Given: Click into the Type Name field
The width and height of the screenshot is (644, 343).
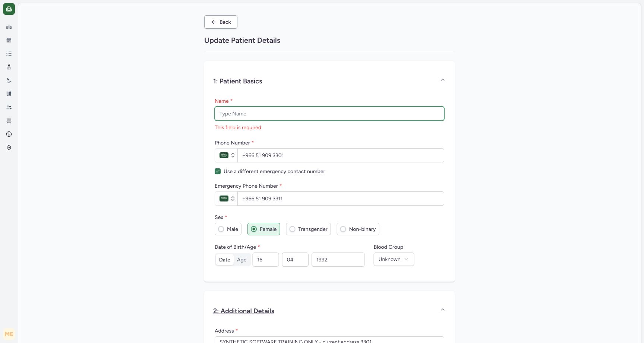Looking at the screenshot, I should (329, 114).
